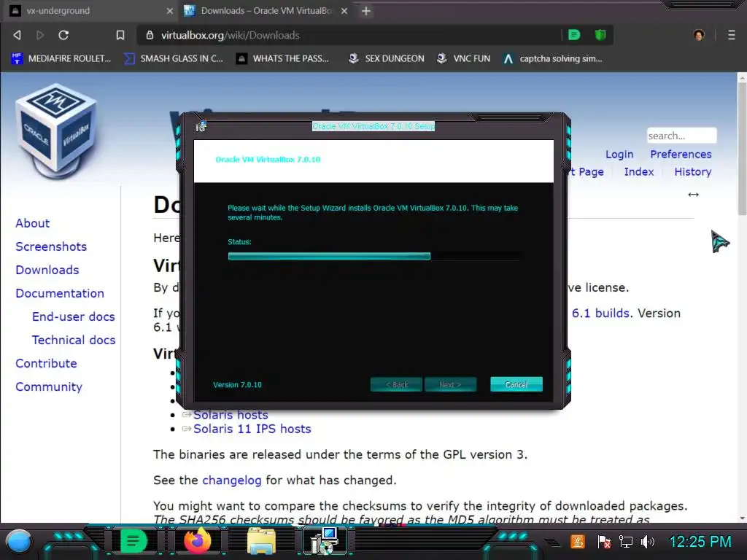The width and height of the screenshot is (747, 560).
Task: Open the changelog link
Action: (x=231, y=480)
